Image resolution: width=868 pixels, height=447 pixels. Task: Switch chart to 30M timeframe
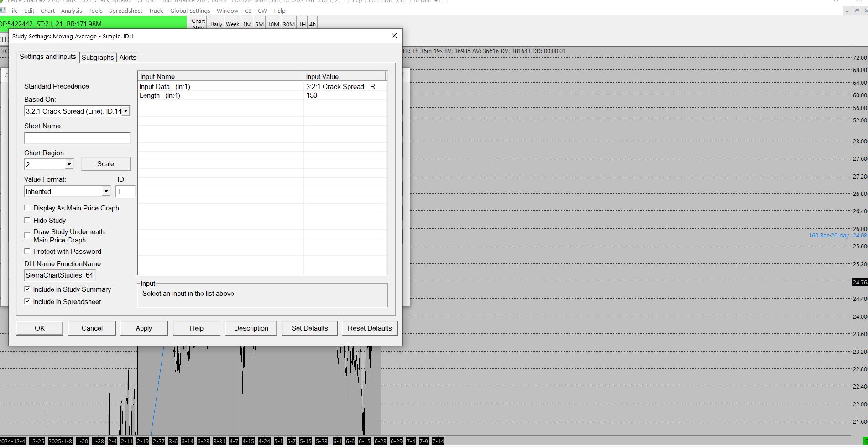289,24
